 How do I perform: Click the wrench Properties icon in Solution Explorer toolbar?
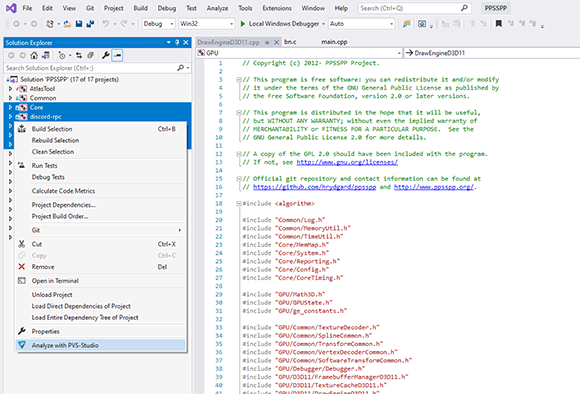pyautogui.click(x=105, y=55)
